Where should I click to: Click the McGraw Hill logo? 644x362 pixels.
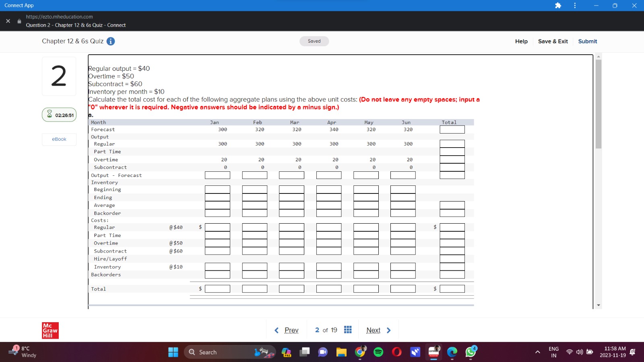coord(50,330)
